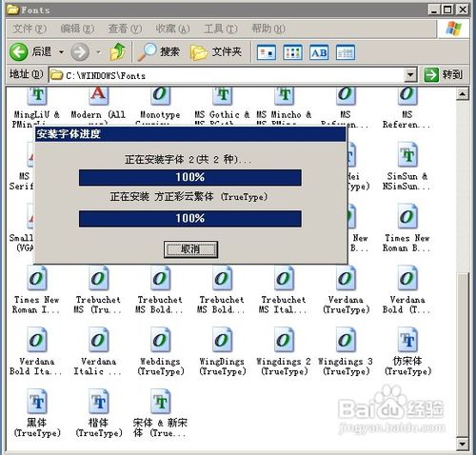Expand the Forward button history dropdown

[99, 52]
